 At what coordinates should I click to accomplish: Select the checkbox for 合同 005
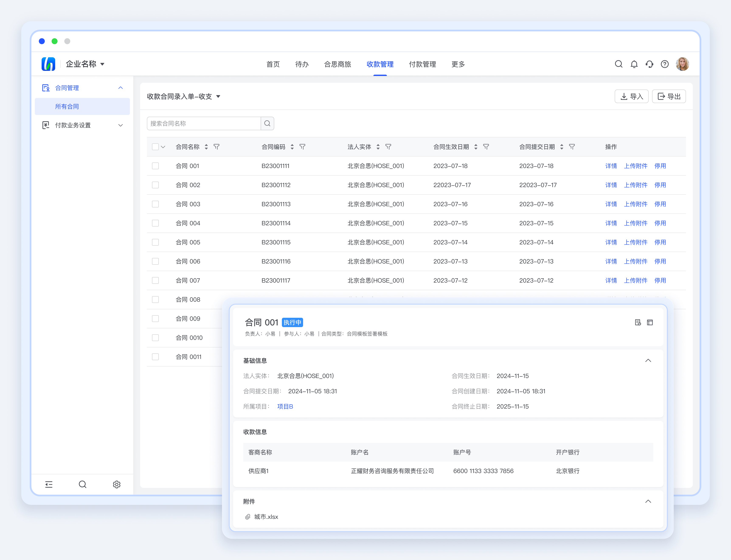[x=155, y=242]
